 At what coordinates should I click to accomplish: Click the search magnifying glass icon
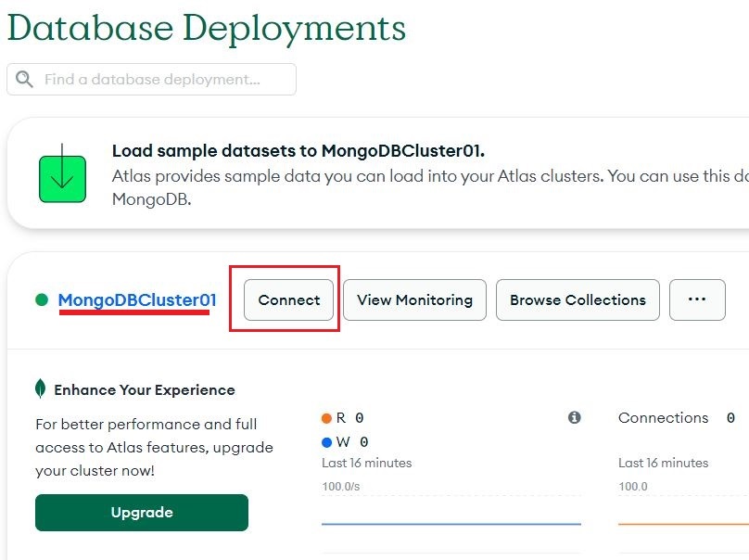24,79
